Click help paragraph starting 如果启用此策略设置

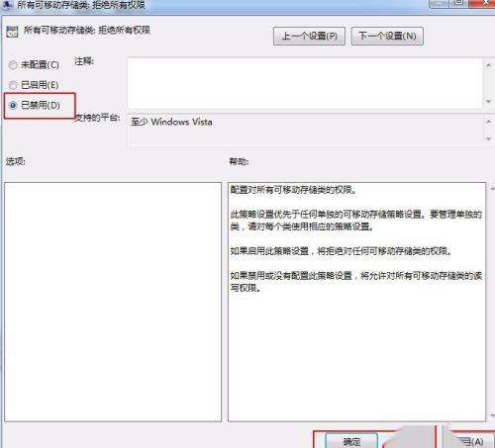pos(341,251)
